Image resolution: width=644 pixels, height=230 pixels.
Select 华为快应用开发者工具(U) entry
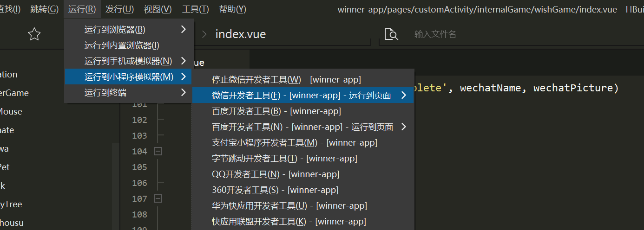point(302,206)
